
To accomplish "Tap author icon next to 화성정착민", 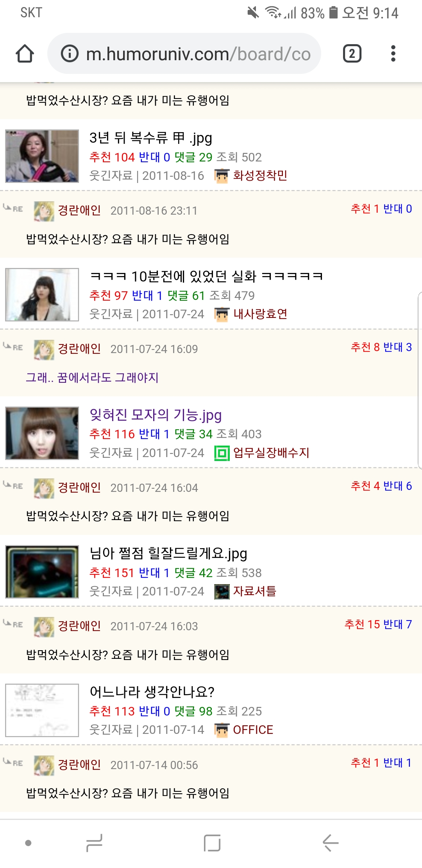I will pyautogui.click(x=222, y=176).
